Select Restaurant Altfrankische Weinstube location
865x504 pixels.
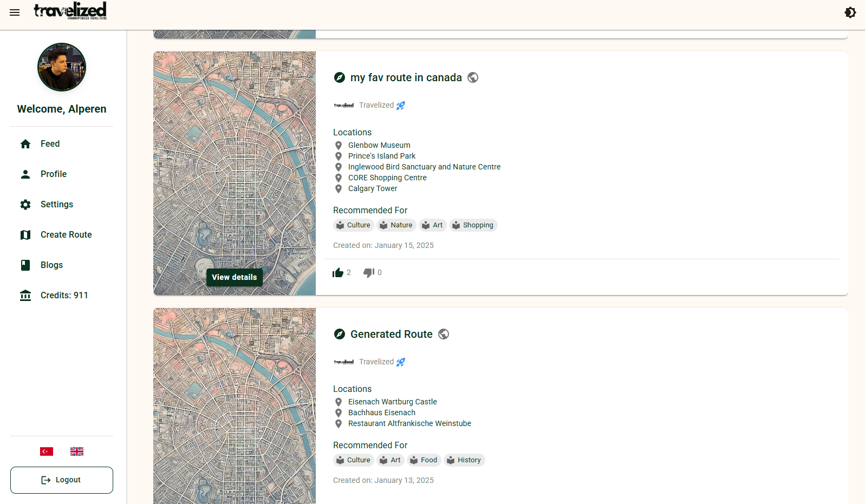pyautogui.click(x=409, y=423)
